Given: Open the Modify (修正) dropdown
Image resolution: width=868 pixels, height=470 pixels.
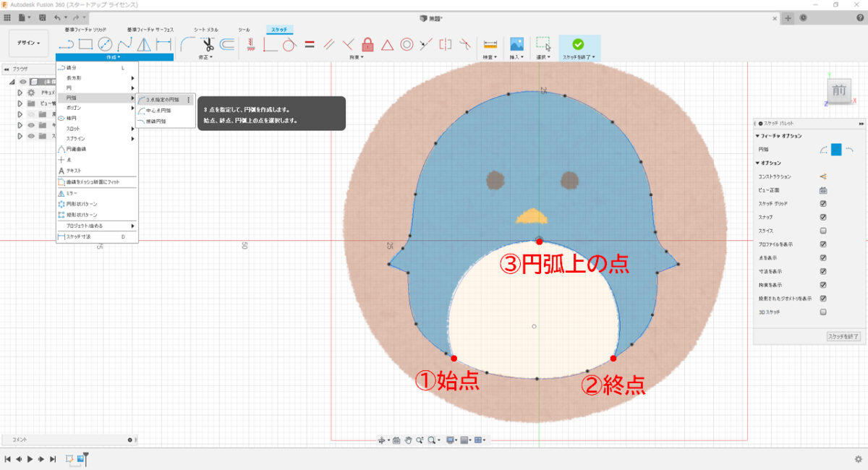Looking at the screenshot, I should [206, 57].
